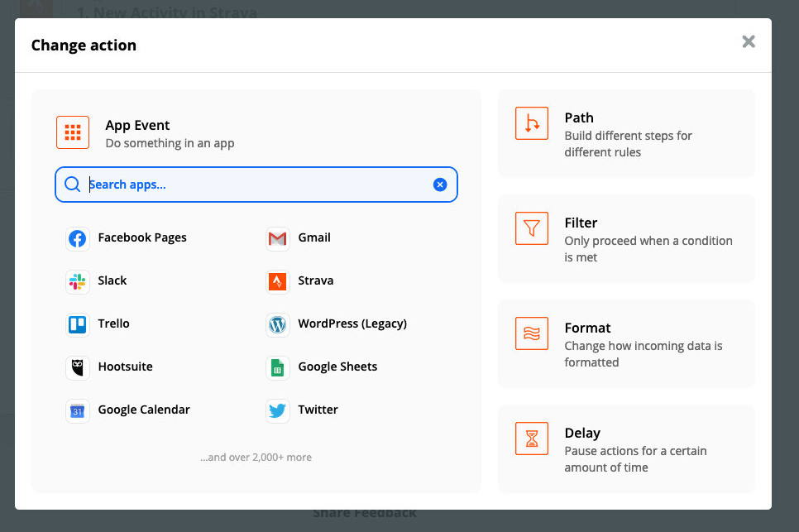Screen dimensions: 799x532
Task: Pick the Twitter bird icon
Action: coord(278,411)
